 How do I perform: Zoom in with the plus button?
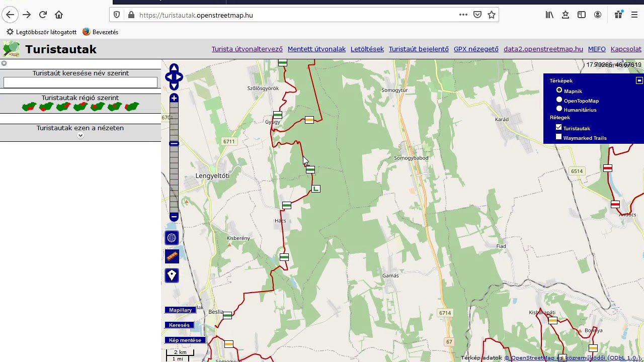click(x=174, y=98)
